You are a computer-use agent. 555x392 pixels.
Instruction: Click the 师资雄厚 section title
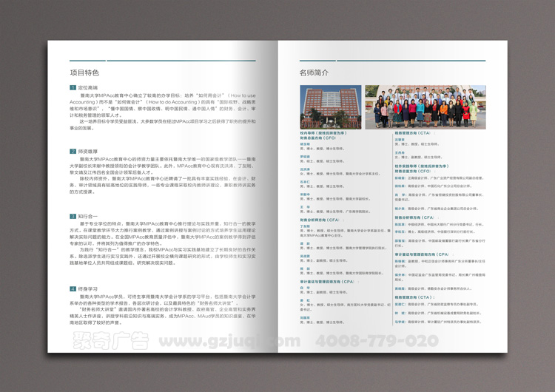(87, 152)
